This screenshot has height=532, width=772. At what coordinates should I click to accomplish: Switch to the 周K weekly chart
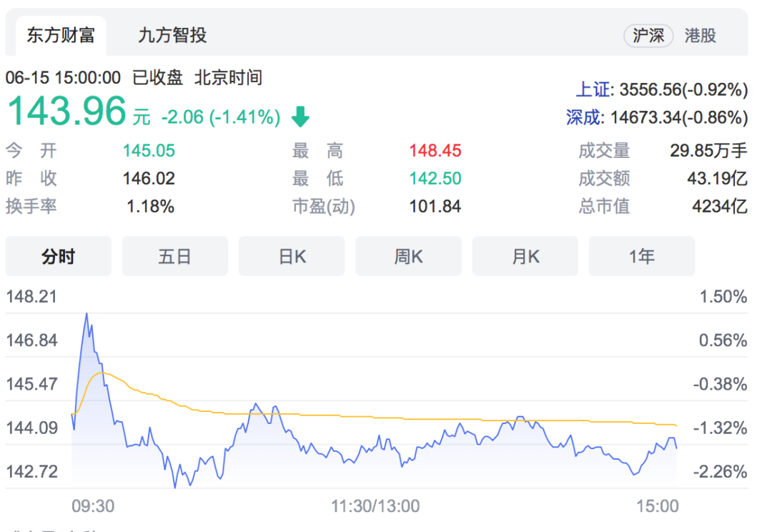tap(408, 257)
